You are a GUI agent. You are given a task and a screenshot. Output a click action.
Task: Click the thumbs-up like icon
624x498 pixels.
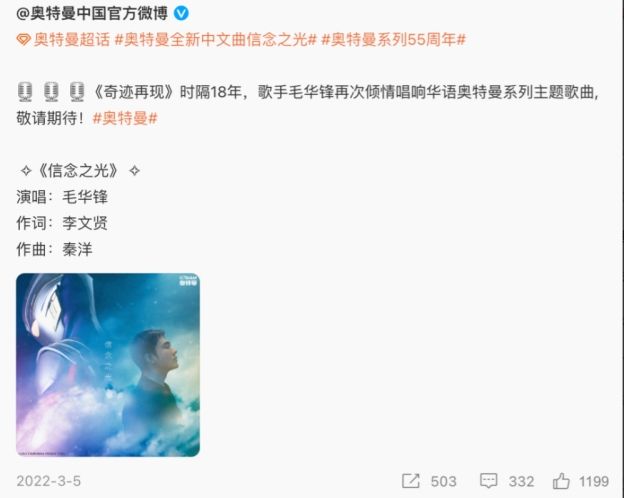(561, 480)
